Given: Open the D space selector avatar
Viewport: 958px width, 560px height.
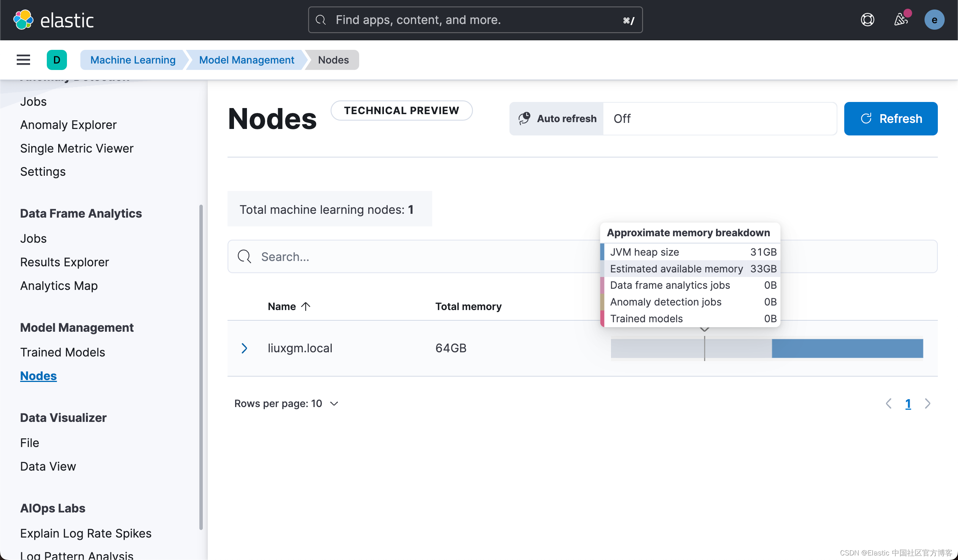Looking at the screenshot, I should (57, 60).
